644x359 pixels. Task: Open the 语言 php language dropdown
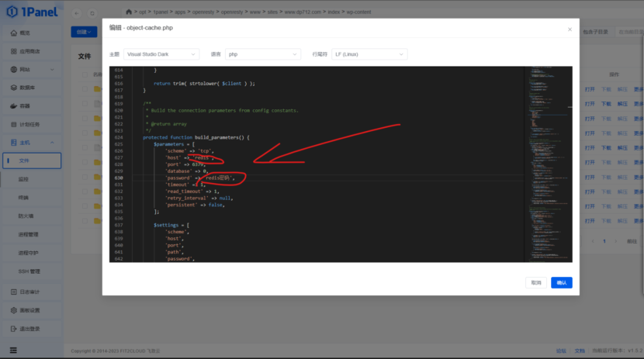point(262,54)
